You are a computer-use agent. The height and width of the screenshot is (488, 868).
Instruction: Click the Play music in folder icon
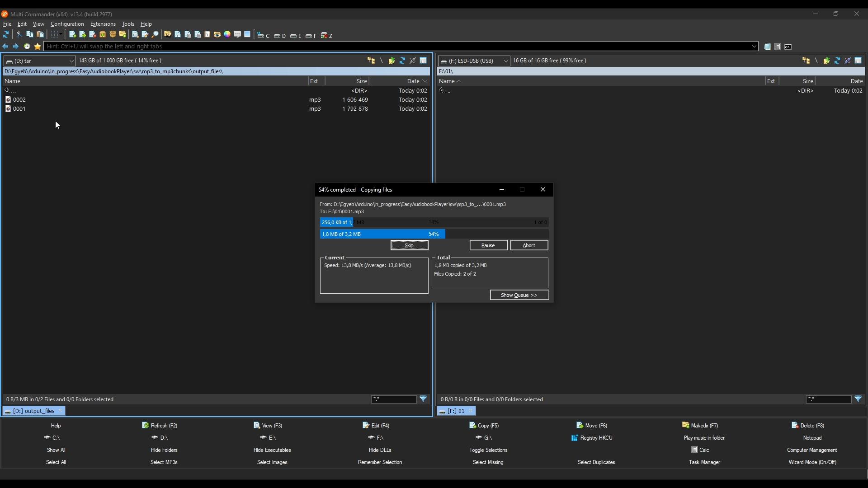click(x=704, y=437)
